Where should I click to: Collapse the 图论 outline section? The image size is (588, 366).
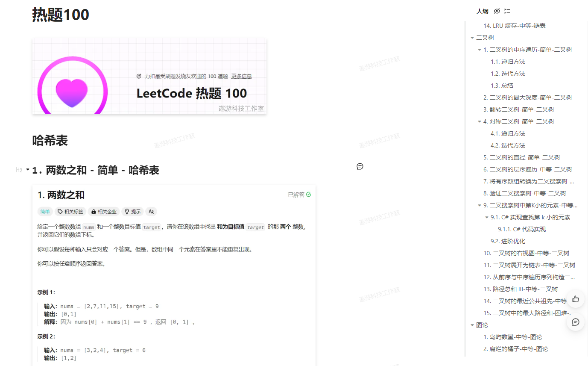472,325
